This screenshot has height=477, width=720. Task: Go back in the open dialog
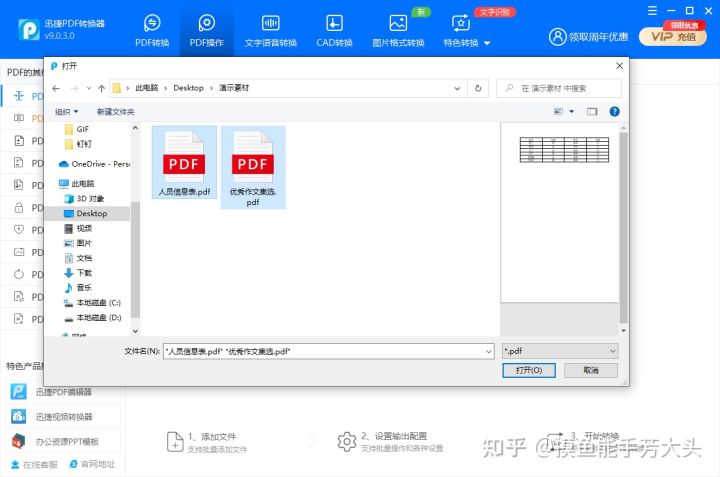click(56, 88)
